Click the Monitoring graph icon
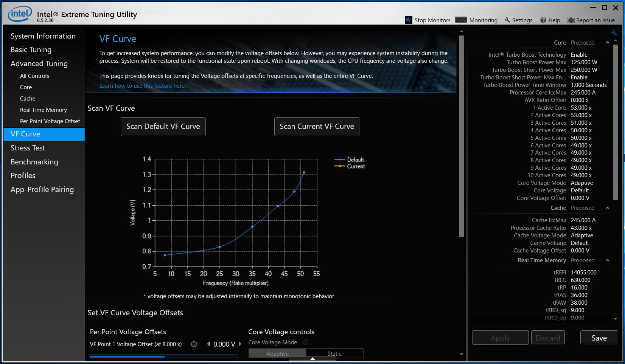The height and width of the screenshot is (364, 625). [461, 20]
